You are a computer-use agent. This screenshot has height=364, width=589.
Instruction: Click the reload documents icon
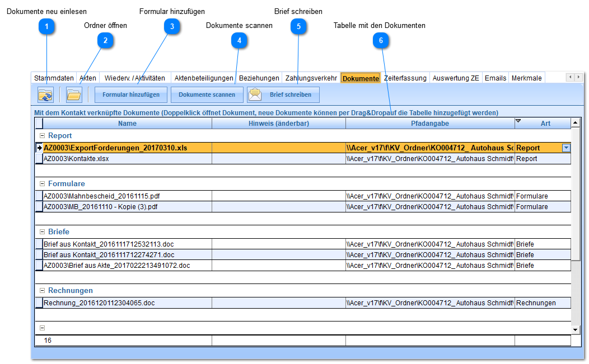click(45, 94)
